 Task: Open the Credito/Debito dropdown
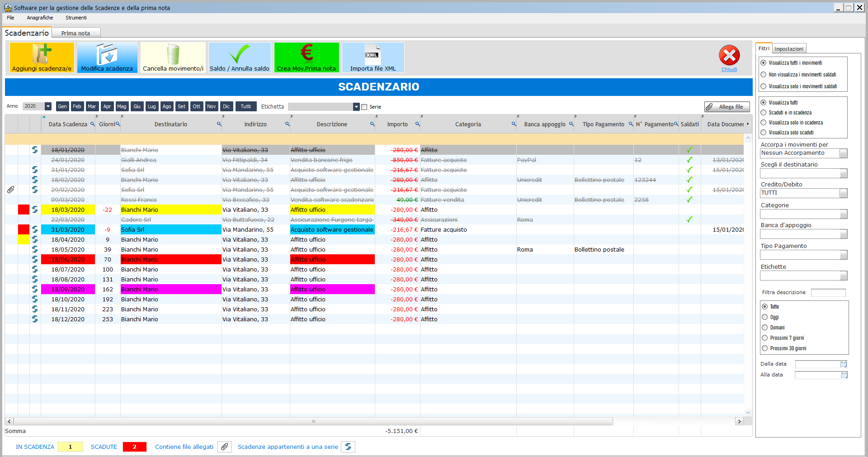click(843, 194)
